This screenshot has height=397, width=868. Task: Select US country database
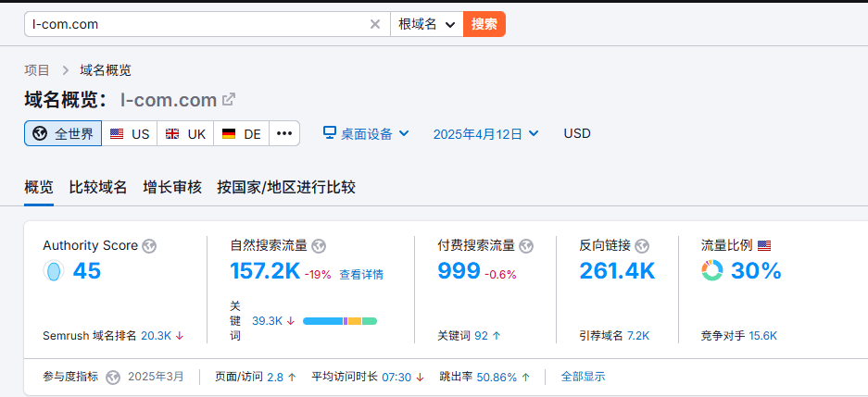pyautogui.click(x=130, y=133)
